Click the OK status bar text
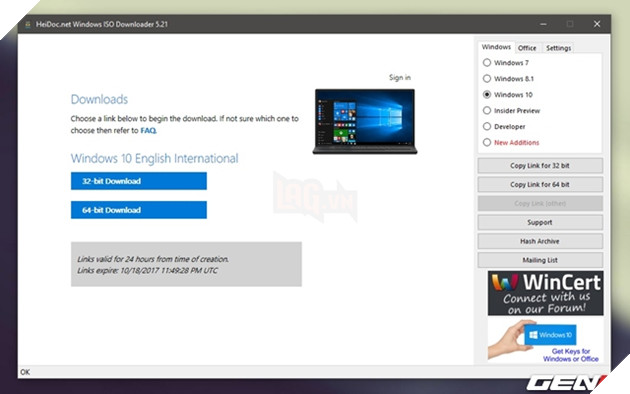Screen dimensions: 630x394 pyautogui.click(x=25, y=372)
